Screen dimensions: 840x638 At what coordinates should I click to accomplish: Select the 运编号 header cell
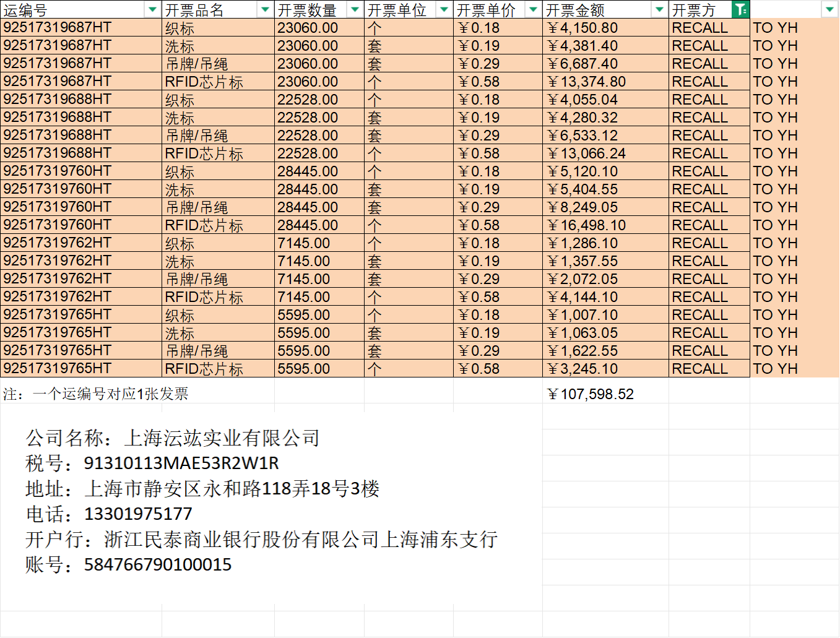pyautogui.click(x=73, y=10)
